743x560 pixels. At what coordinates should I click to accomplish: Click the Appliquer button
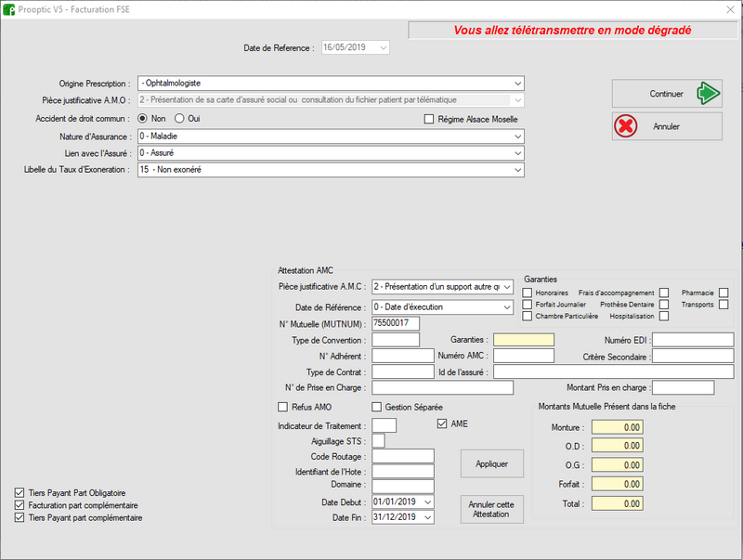[x=492, y=463]
